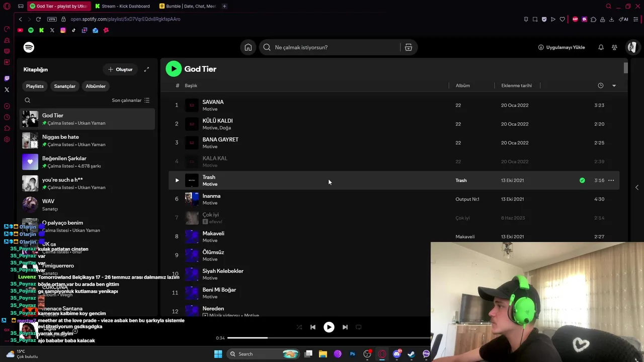Image resolution: width=644 pixels, height=362 pixels.
Task: Play the God Tier playlist with the green button
Action: pyautogui.click(x=174, y=69)
